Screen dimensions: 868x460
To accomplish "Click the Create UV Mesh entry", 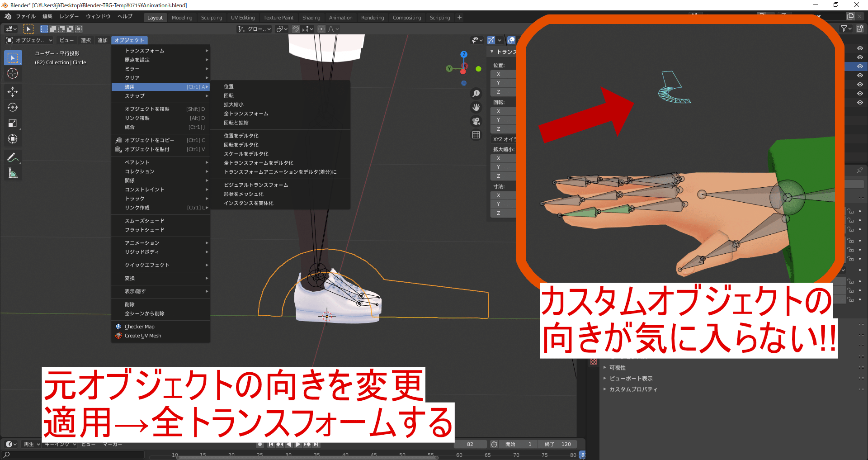I will (x=161, y=336).
